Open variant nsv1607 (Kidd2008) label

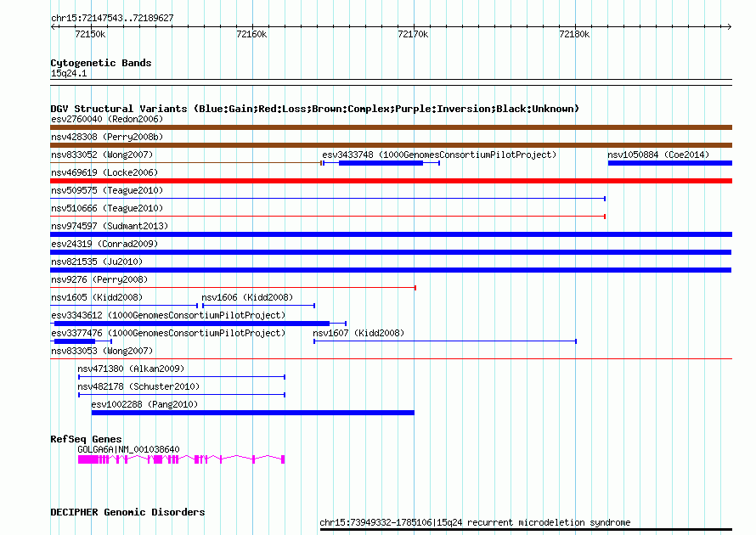(358, 333)
